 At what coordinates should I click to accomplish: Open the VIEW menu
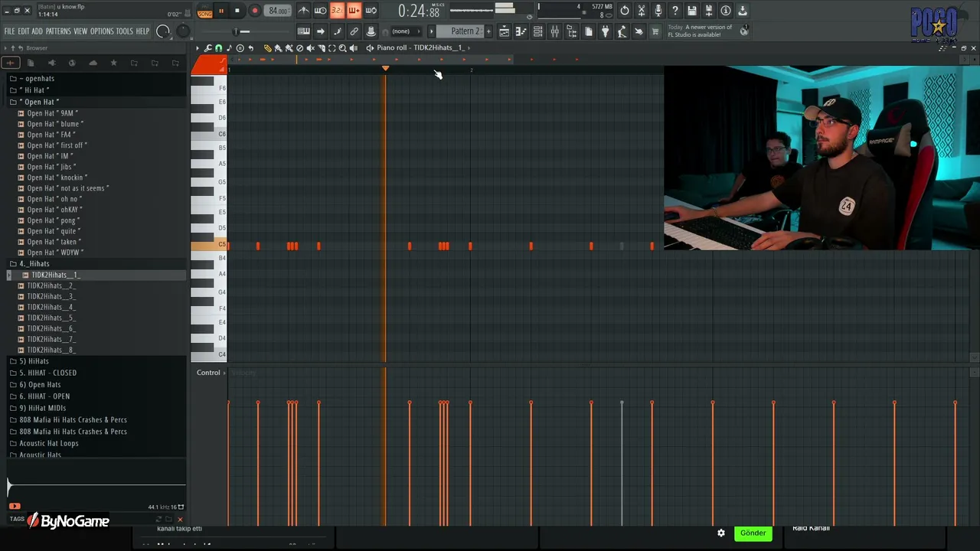point(80,31)
